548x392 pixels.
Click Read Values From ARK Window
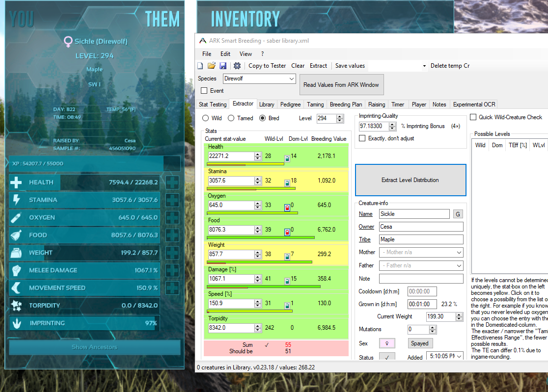(x=341, y=84)
